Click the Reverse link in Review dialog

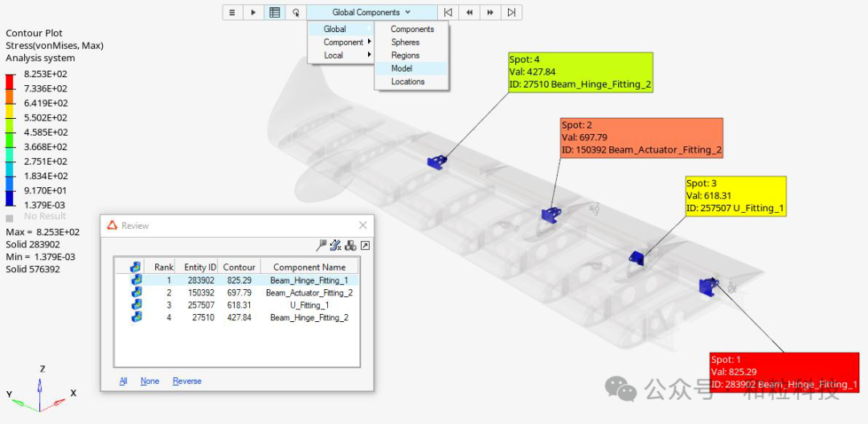click(186, 381)
